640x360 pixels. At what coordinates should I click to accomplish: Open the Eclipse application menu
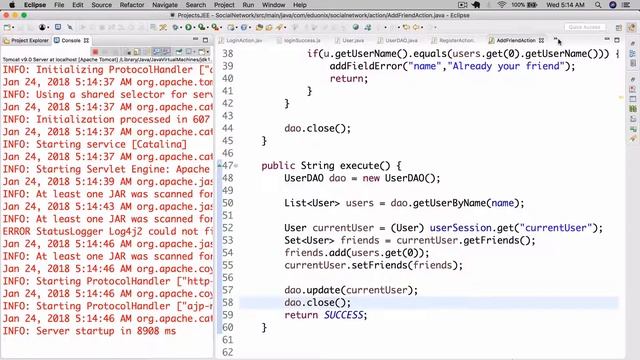(x=35, y=5)
